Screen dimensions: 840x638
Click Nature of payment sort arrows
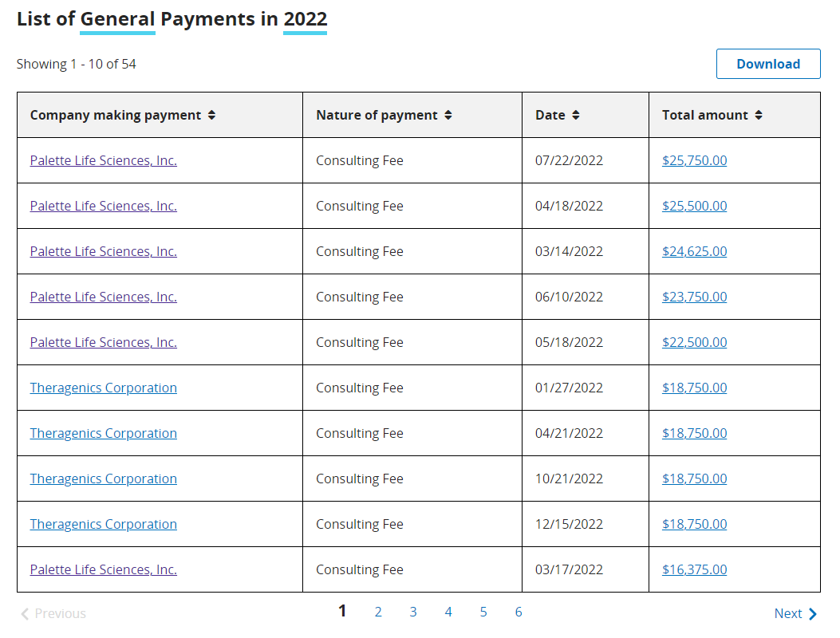point(448,115)
